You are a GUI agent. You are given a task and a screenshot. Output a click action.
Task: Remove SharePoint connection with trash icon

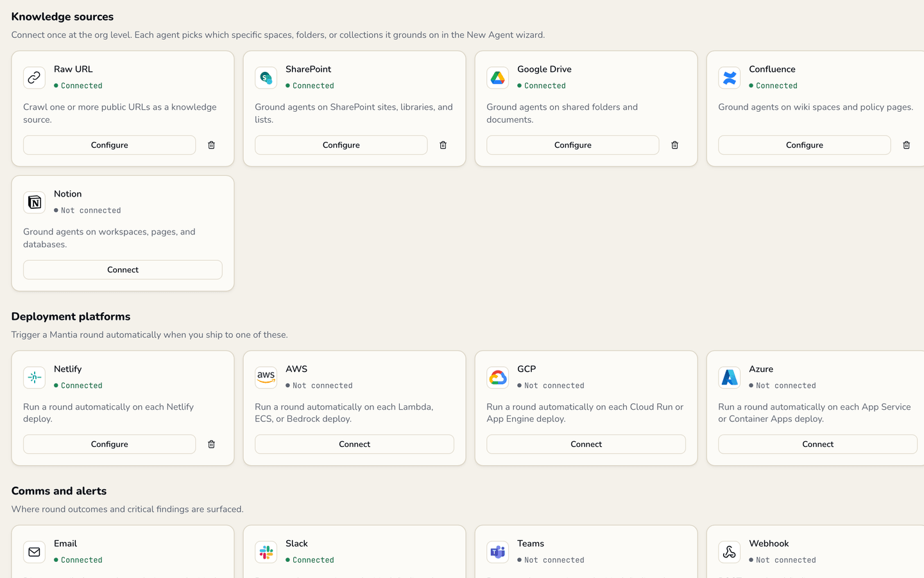click(x=443, y=145)
